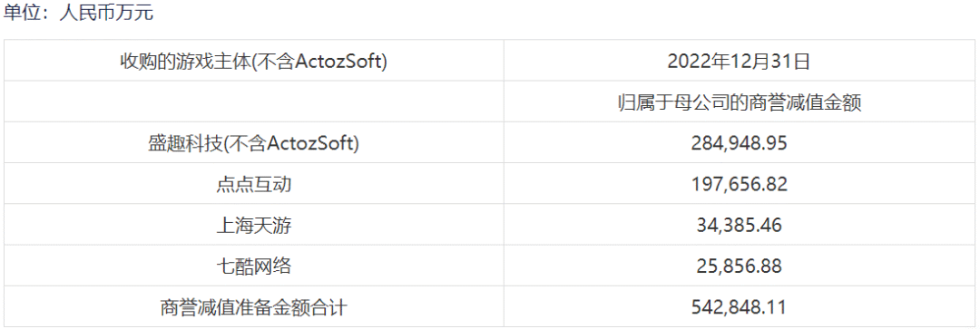Screen dimensions: 980x329
Task: Click ActozSoft text in the 盛趣科技 row
Action: click(310, 143)
